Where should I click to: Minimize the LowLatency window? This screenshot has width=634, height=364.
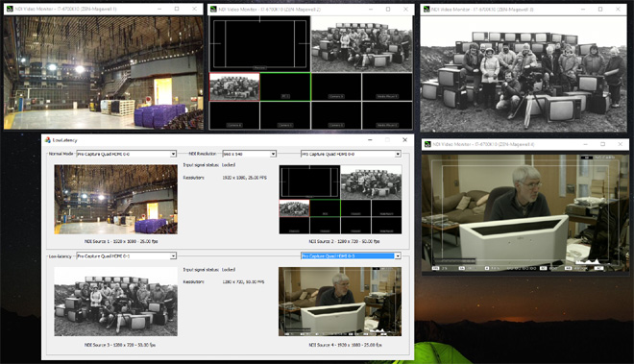click(x=370, y=140)
